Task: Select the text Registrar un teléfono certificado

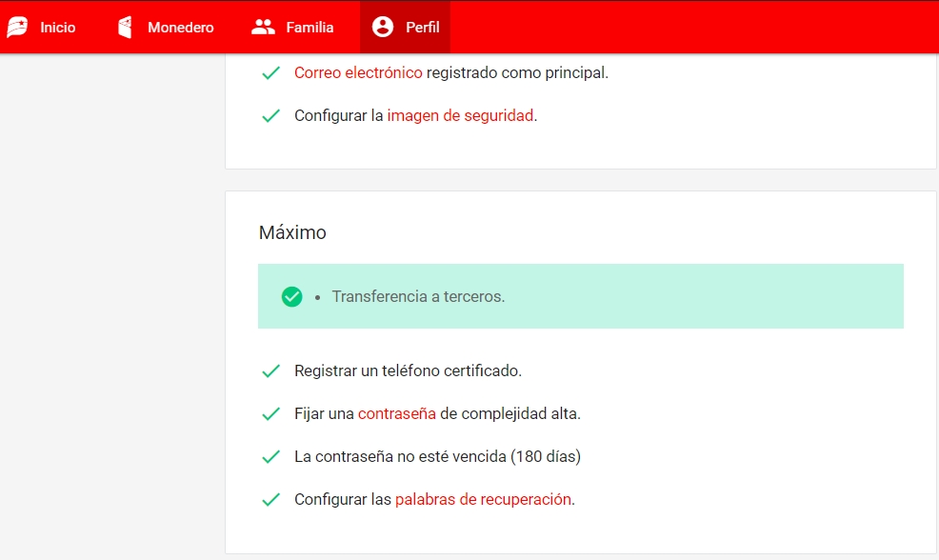Action: coord(408,370)
